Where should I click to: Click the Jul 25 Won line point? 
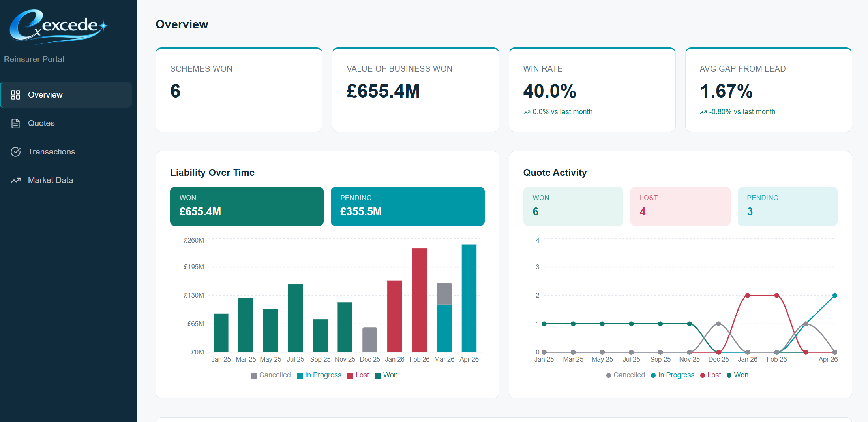point(632,324)
